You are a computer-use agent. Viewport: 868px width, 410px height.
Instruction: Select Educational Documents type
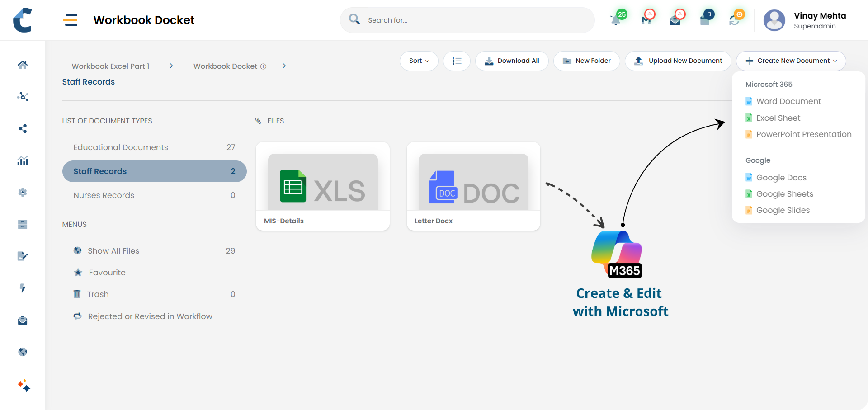(x=121, y=147)
